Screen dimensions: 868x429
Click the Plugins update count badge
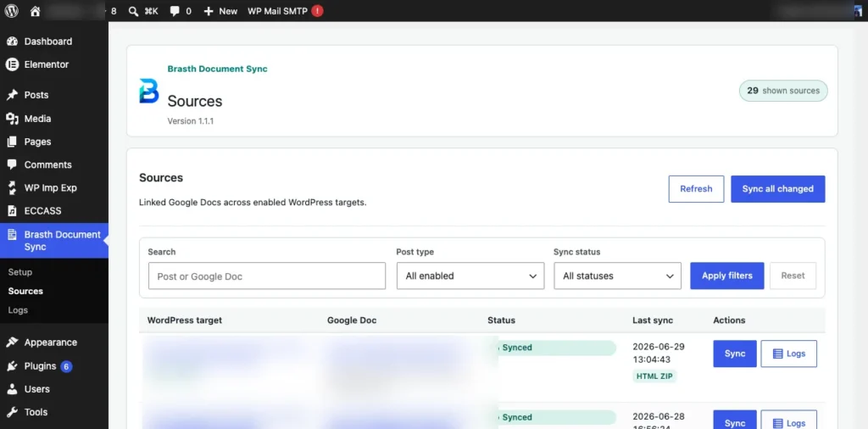(x=66, y=366)
